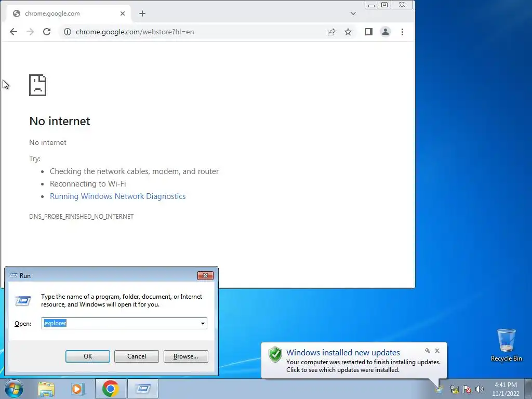Open Chrome side panel icon
Viewport: 532px width, 399px height.
[x=369, y=32]
